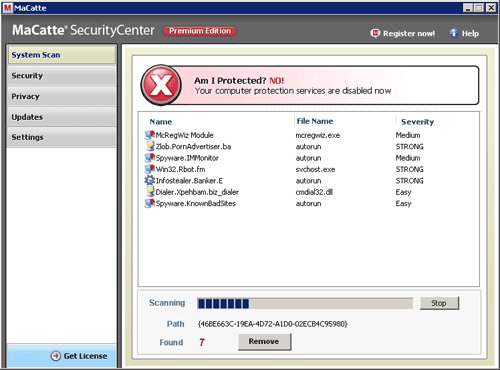The width and height of the screenshot is (500, 370).
Task: Click the scanning progress bar
Action: [x=305, y=303]
